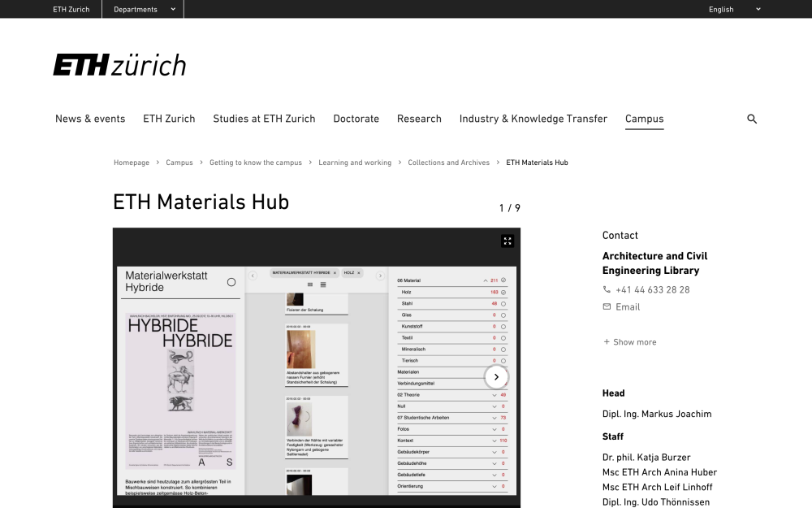Go to Homepage breadcrumb
Viewport: 812px width, 508px height.
(x=132, y=163)
